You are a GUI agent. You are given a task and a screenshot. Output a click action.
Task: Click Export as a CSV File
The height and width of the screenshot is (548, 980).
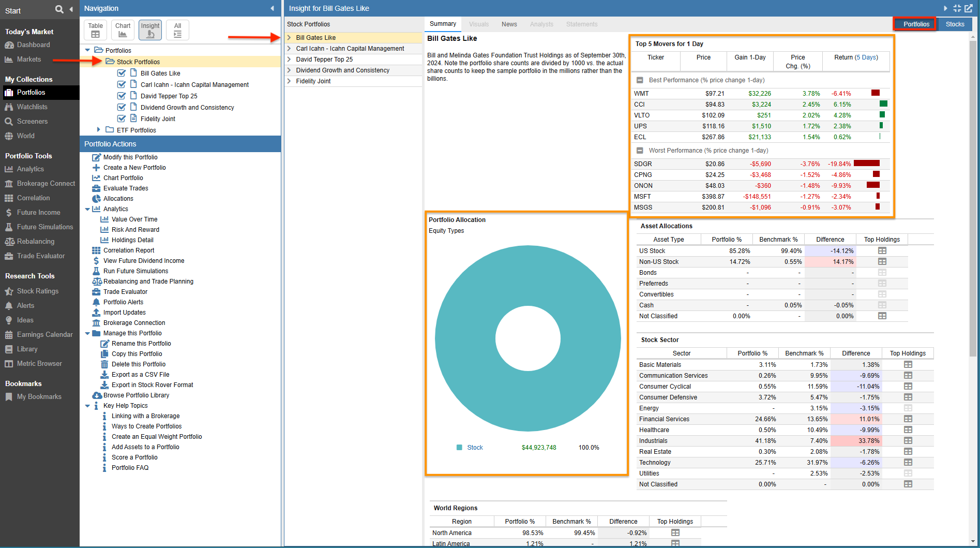click(141, 375)
